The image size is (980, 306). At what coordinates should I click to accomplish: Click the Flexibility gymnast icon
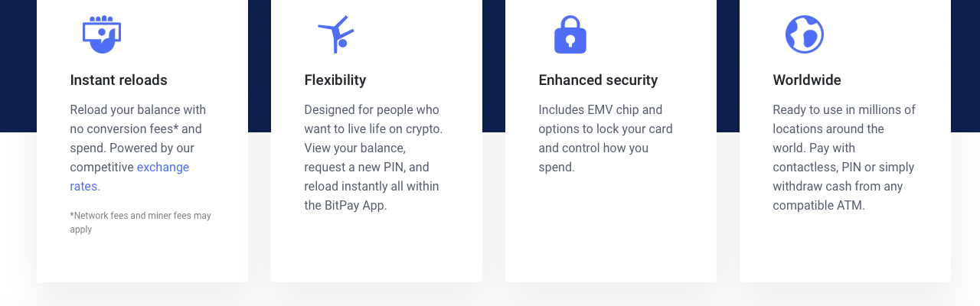click(x=336, y=34)
